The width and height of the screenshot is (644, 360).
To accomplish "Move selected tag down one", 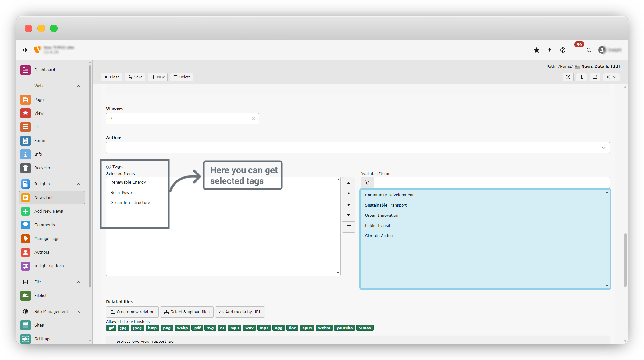I will click(349, 205).
